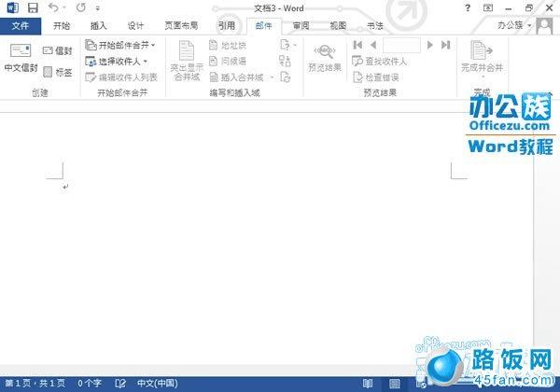Switch to the 引用 (References) tab
The width and height of the screenshot is (560, 392).
[x=227, y=26]
